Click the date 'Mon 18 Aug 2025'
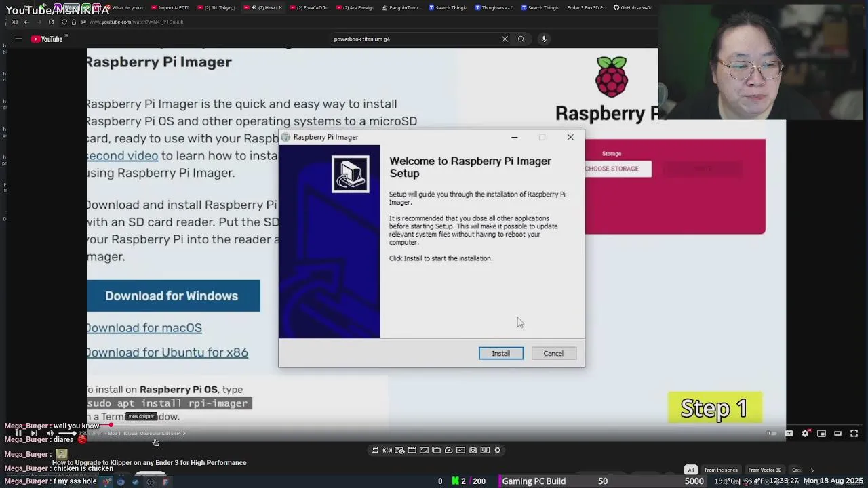The height and width of the screenshot is (488, 868). click(833, 481)
